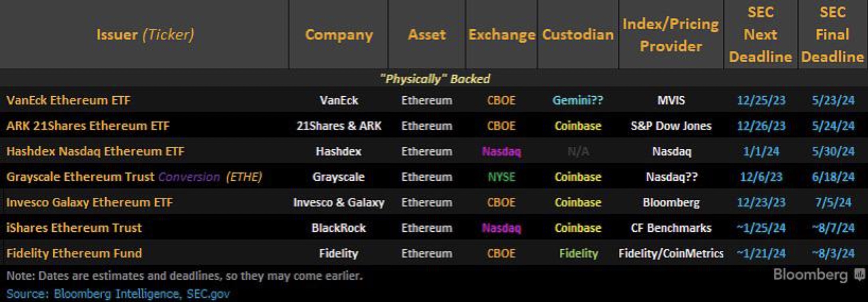Select the Invesco Galaxy Ethereum ETF row

tap(434, 202)
